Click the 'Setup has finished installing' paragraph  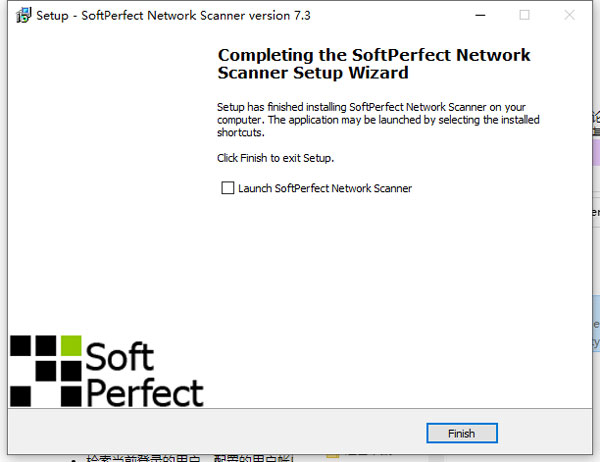pos(378,119)
